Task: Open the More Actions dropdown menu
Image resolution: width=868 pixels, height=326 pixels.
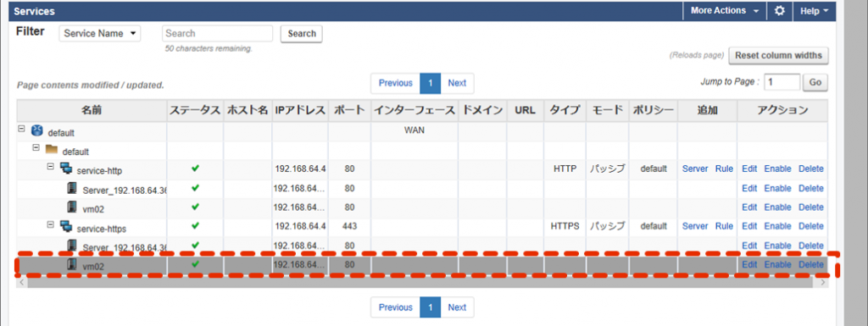Action: 725,11
